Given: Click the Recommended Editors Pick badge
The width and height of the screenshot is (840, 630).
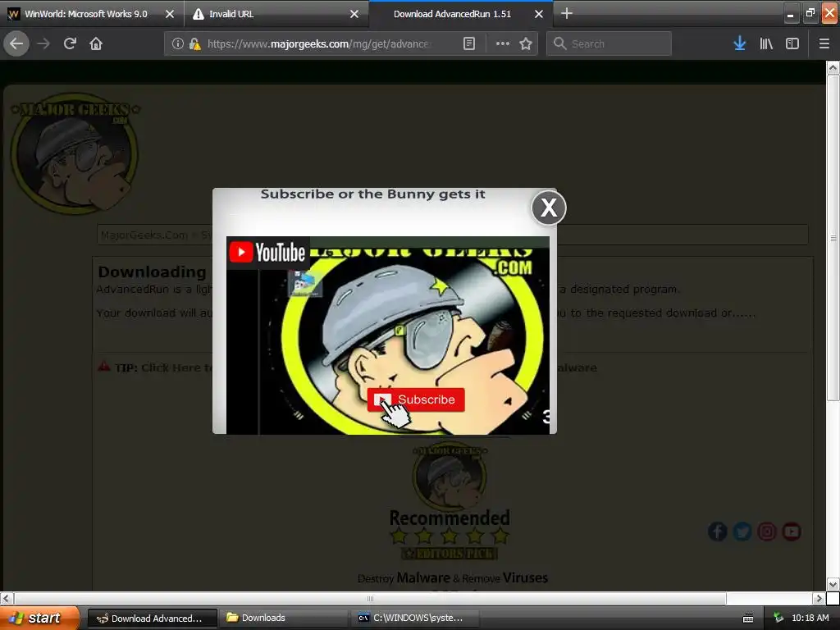Looking at the screenshot, I should [x=450, y=501].
